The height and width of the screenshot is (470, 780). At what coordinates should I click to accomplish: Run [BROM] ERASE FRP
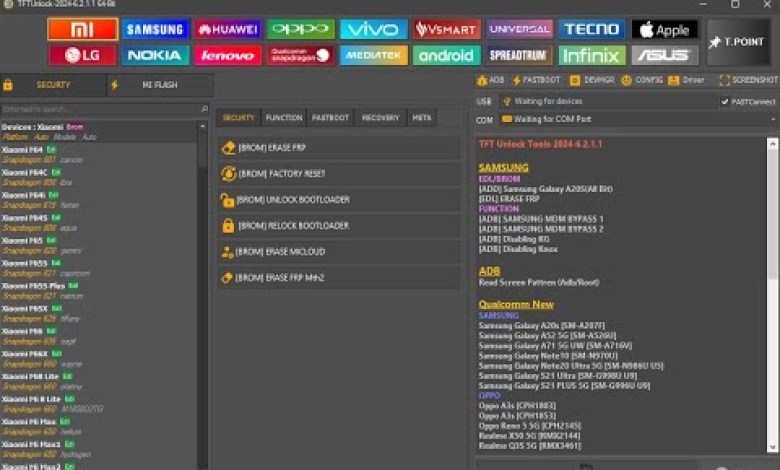tap(339, 148)
